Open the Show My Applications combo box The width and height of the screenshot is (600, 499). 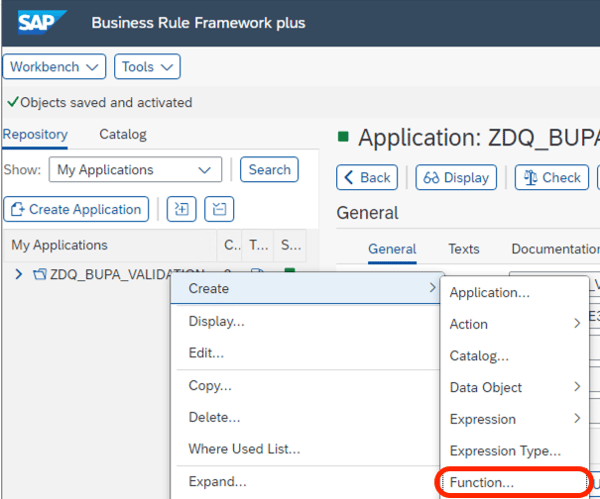point(135,170)
